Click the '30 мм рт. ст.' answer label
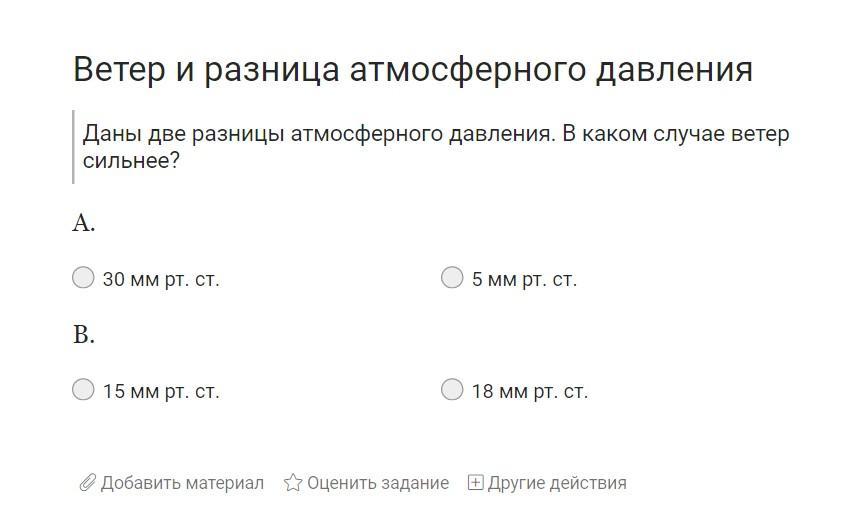The width and height of the screenshot is (854, 524). click(x=160, y=279)
